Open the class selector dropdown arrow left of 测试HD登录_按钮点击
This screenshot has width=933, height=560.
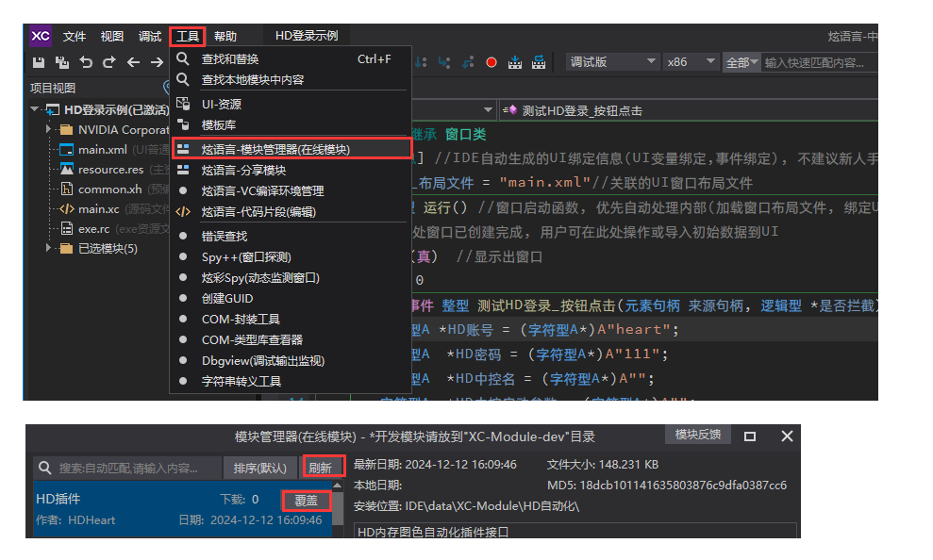pyautogui.click(x=488, y=110)
